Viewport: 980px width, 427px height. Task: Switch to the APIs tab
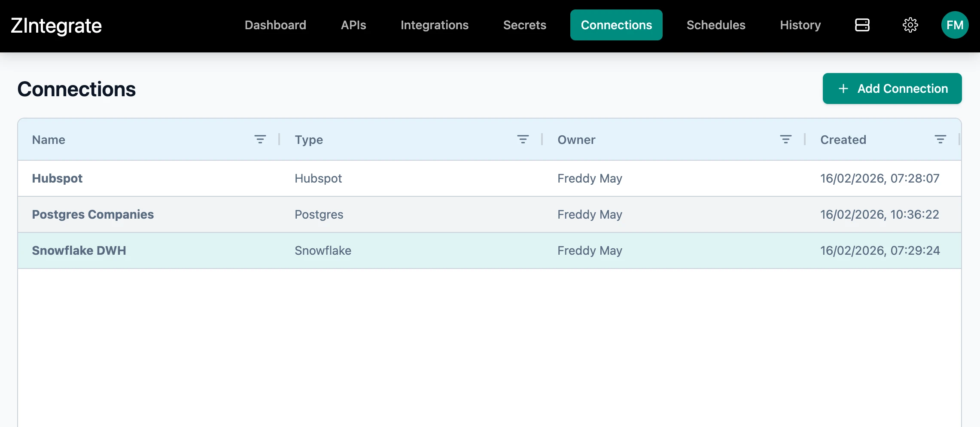coord(353,25)
